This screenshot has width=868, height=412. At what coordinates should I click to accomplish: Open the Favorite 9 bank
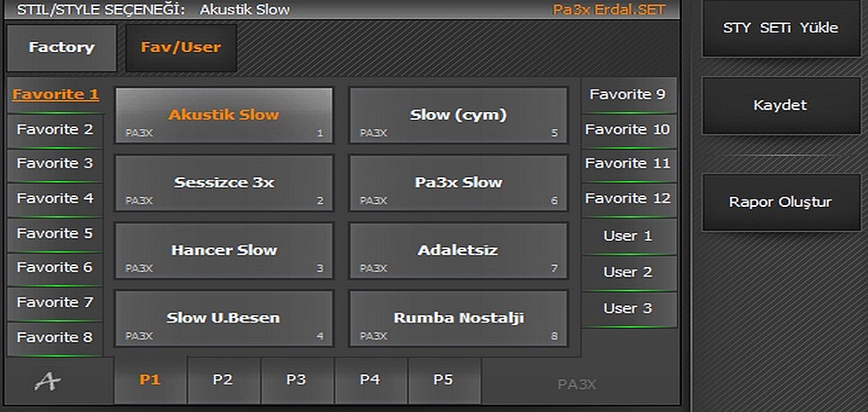pyautogui.click(x=628, y=95)
